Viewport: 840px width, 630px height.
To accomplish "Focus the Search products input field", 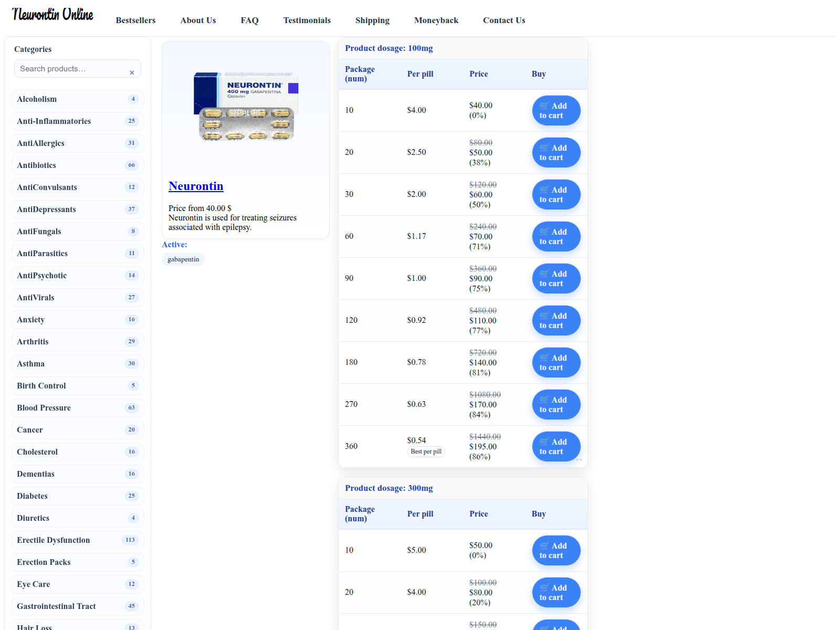I will click(x=71, y=69).
